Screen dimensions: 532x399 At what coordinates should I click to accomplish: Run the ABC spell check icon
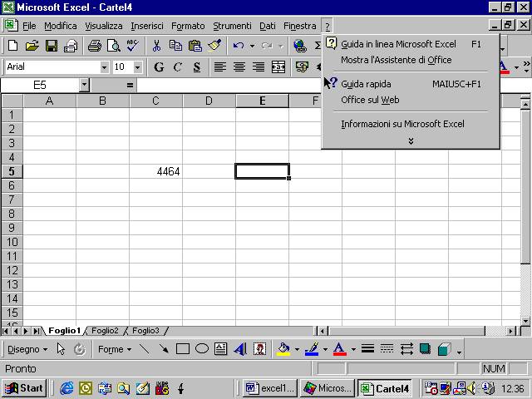pos(133,46)
